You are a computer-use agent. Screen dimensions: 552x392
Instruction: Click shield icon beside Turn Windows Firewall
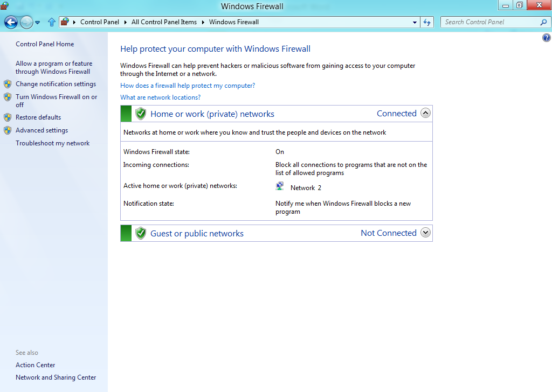(8, 97)
